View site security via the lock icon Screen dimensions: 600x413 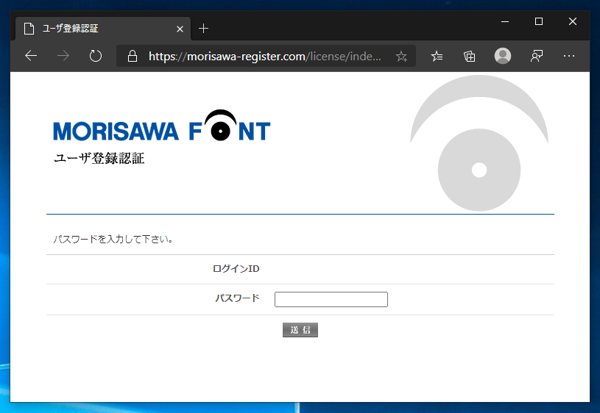tap(132, 56)
